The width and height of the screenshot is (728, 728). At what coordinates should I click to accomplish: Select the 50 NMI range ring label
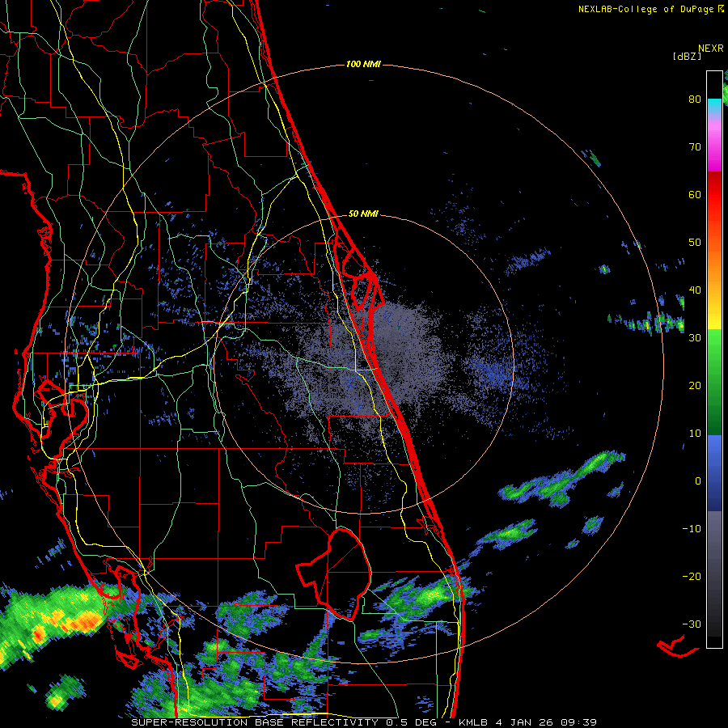(x=363, y=214)
